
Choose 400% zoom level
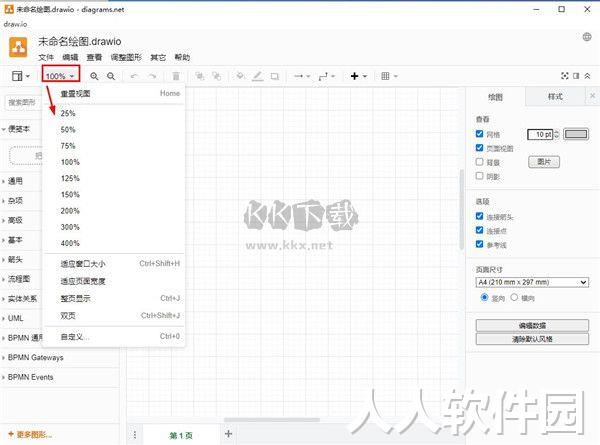114,243
